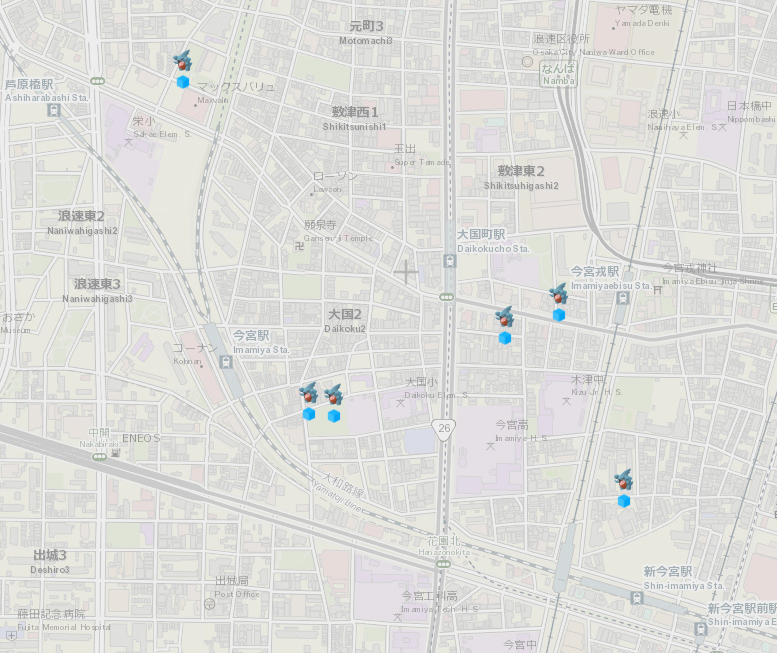Click the traffic signal icon near Ashiharabashi Sta.
The height and width of the screenshot is (653, 777).
(98, 81)
